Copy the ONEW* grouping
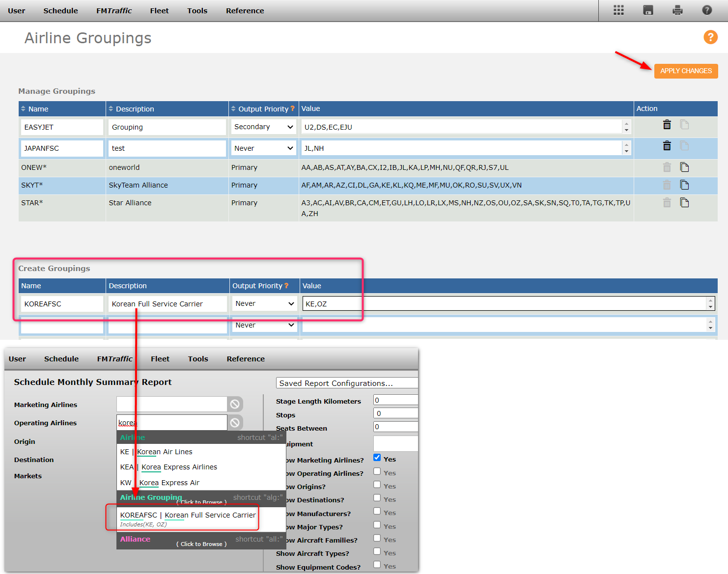The image size is (728, 574). pos(684,167)
